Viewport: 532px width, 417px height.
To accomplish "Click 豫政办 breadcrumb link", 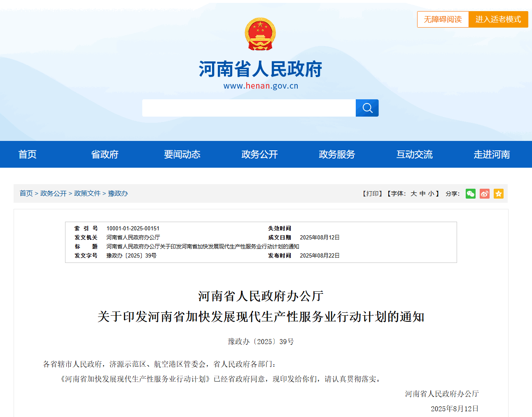I will [x=118, y=194].
